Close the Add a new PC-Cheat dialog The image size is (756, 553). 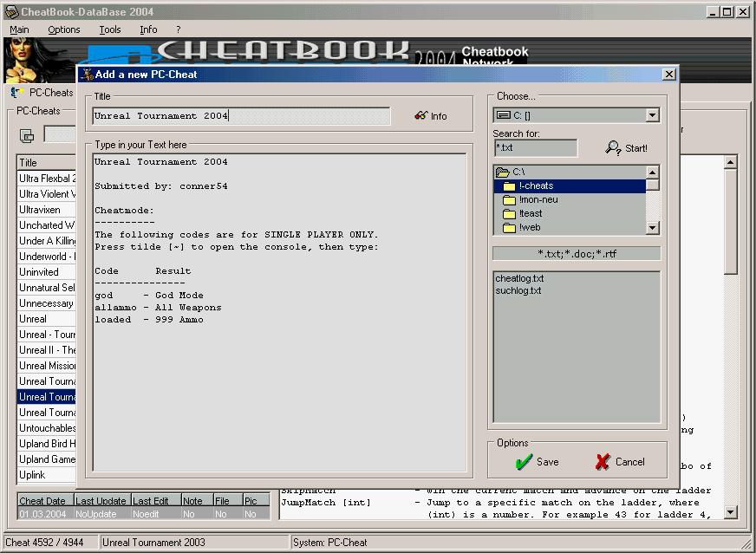[668, 75]
